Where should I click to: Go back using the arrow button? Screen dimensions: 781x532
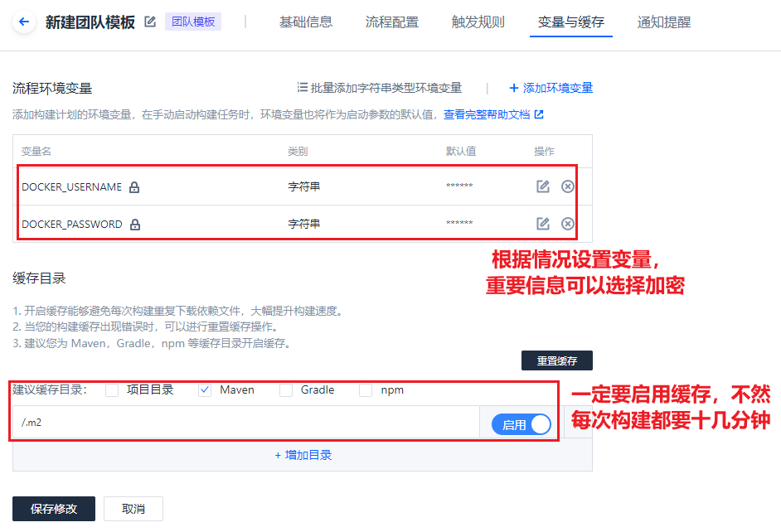point(23,22)
